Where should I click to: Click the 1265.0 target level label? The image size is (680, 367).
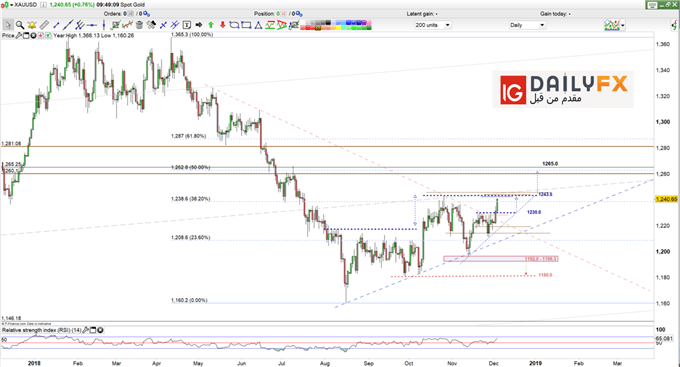[550, 164]
